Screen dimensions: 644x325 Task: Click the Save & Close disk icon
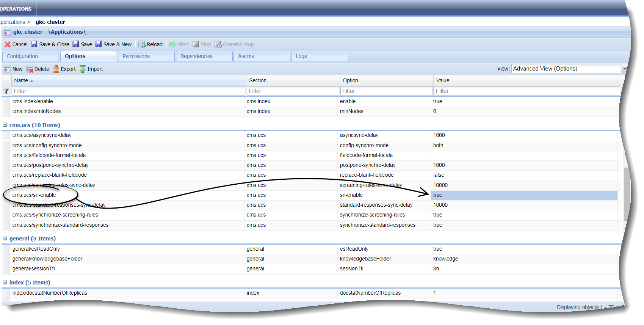point(34,44)
